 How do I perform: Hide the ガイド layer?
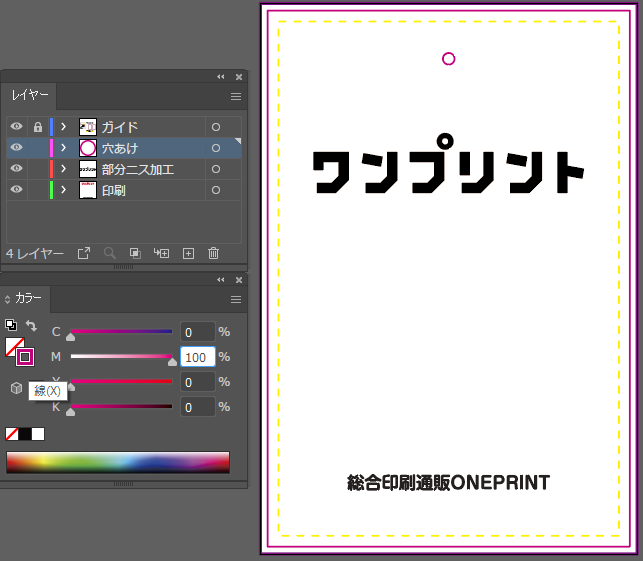(16, 127)
